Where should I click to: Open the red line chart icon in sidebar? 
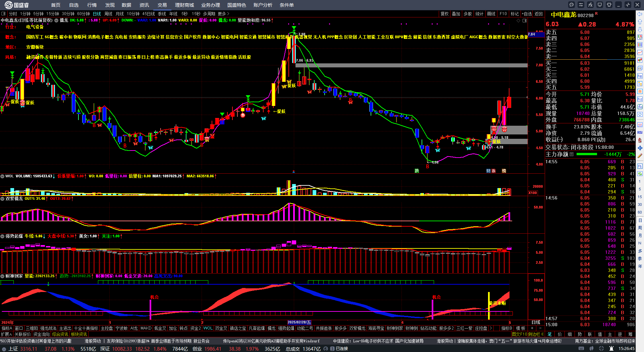[x=640, y=53]
